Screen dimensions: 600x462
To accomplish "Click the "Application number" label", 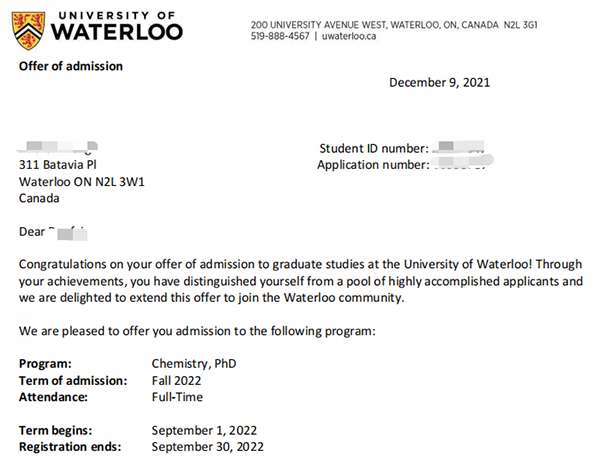I will coord(372,164).
